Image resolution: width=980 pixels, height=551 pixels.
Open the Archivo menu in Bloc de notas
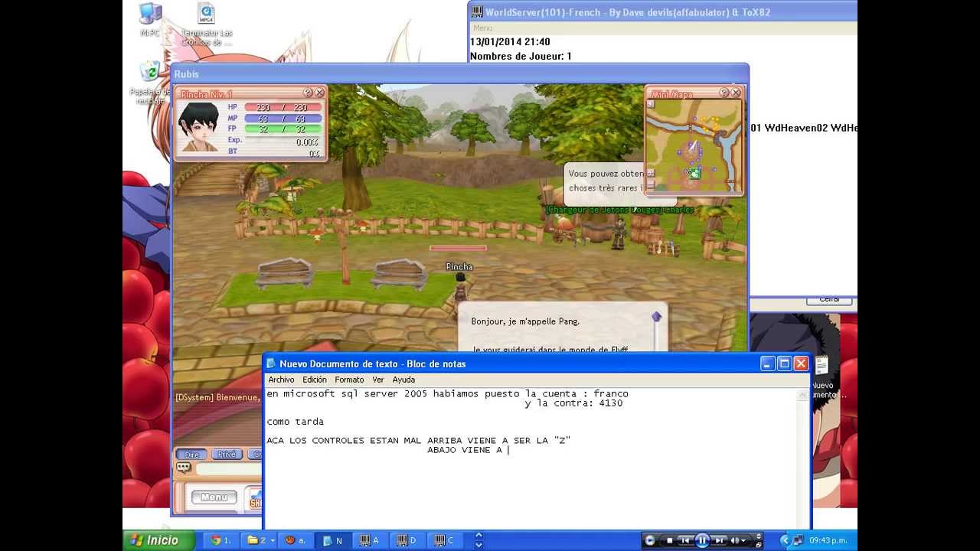pos(281,380)
